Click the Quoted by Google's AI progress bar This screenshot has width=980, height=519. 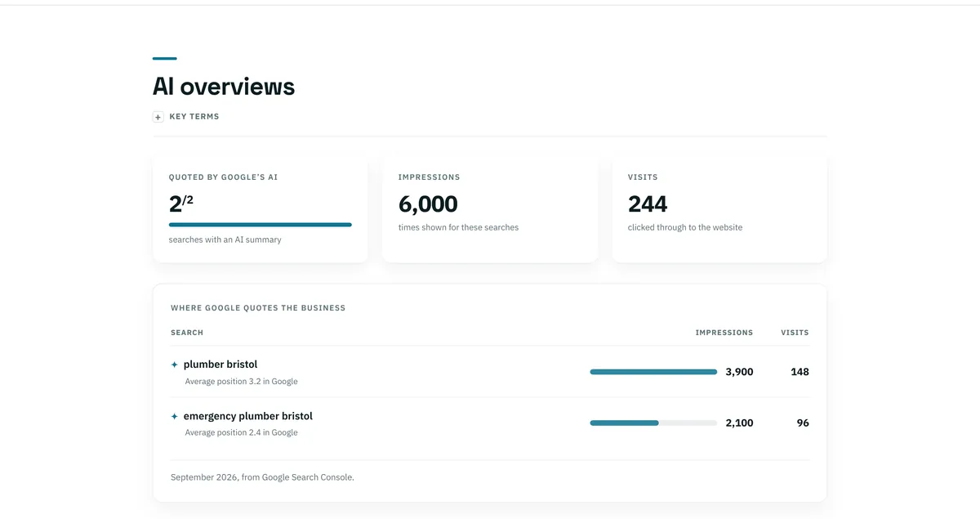pos(261,224)
